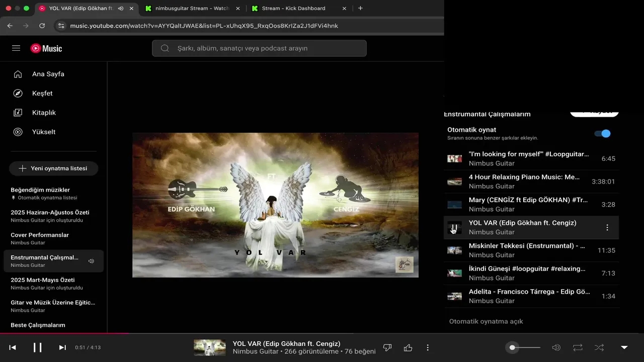Open more options for YOL VAR queue item

[607, 228]
